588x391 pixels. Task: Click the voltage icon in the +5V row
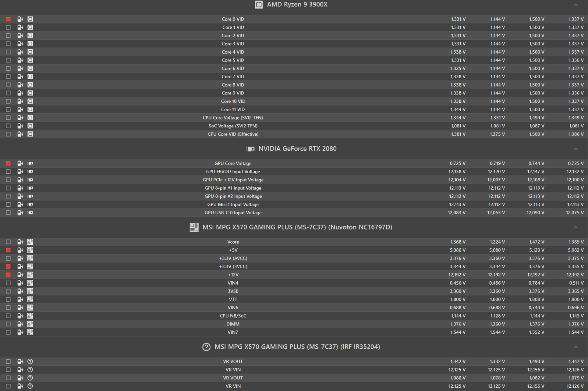pyautogui.click(x=20, y=250)
